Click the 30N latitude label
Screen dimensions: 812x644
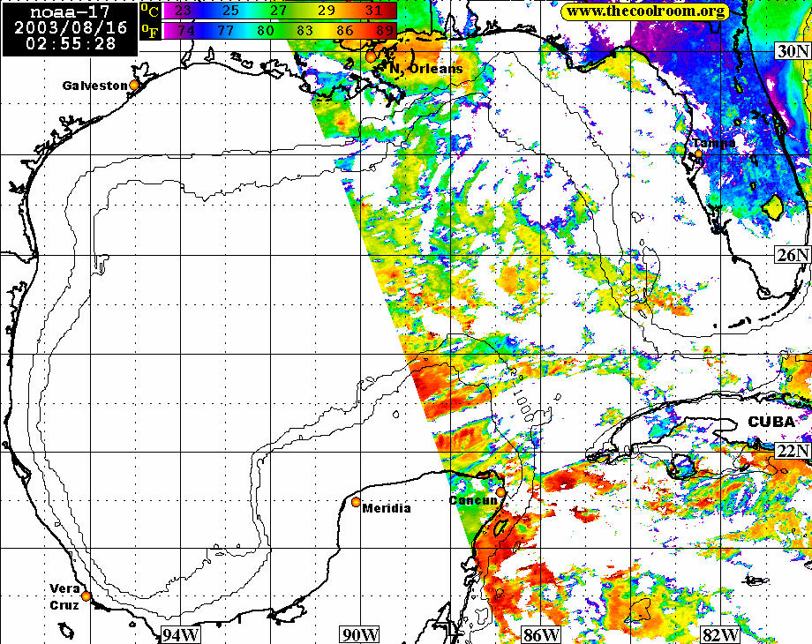tap(793, 51)
